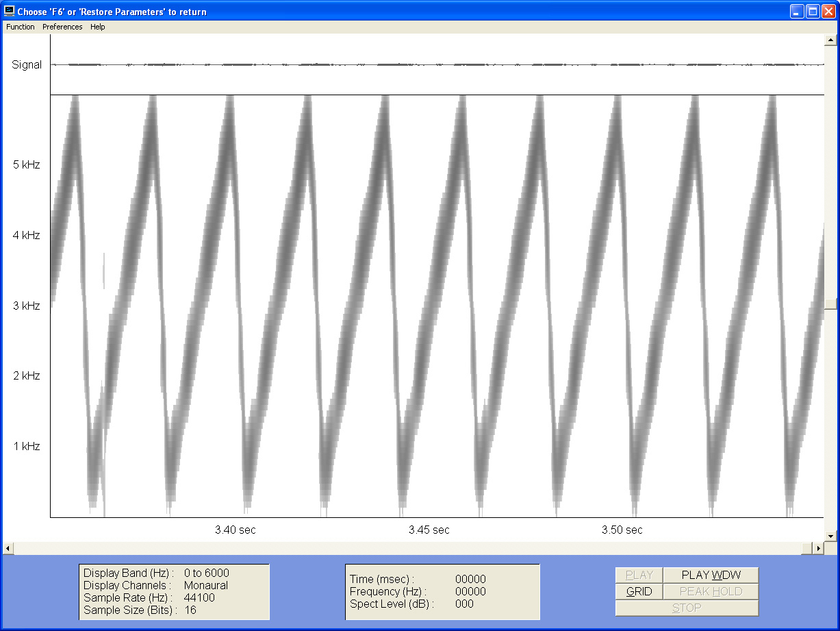Image resolution: width=840 pixels, height=631 pixels.
Task: Open the Help menu
Action: coord(98,27)
